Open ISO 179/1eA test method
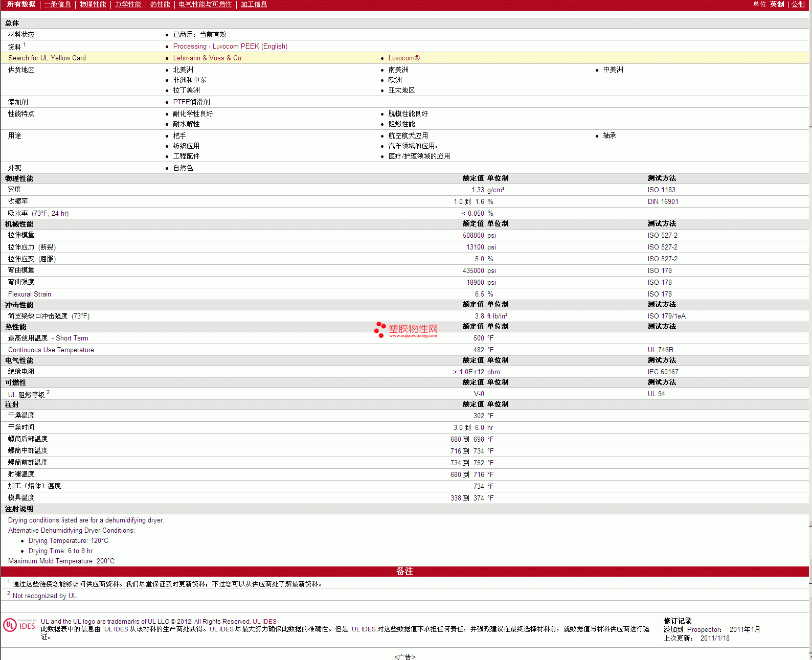 point(667,316)
